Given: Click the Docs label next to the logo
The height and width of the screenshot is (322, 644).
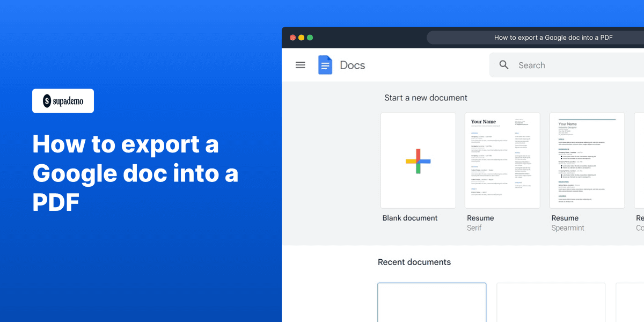Looking at the screenshot, I should [352, 64].
